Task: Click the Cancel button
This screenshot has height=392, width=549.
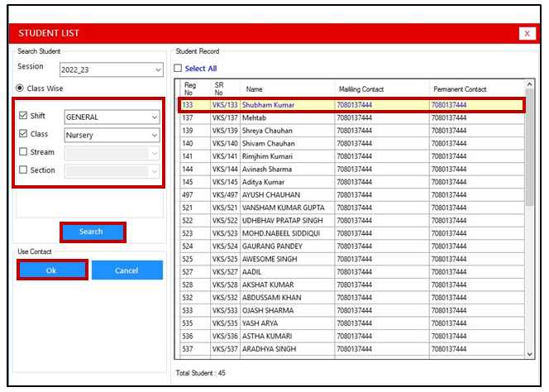Action: (x=127, y=270)
